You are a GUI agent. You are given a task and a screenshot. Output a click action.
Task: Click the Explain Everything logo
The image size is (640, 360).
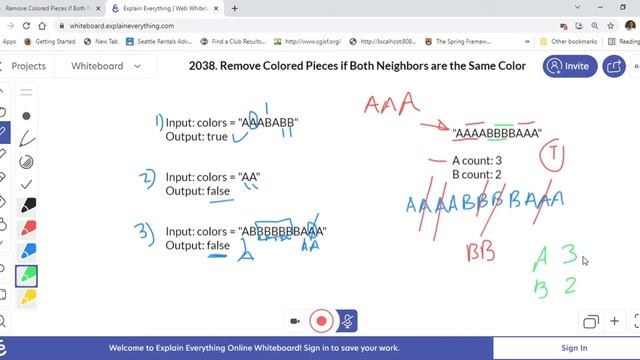point(2,348)
